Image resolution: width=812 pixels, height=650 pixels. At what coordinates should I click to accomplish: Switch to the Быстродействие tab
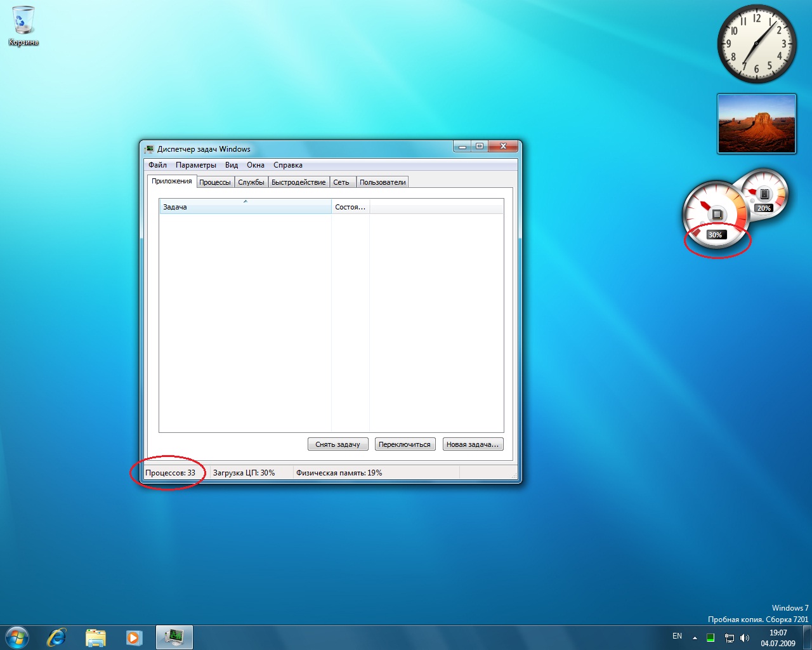(x=299, y=182)
